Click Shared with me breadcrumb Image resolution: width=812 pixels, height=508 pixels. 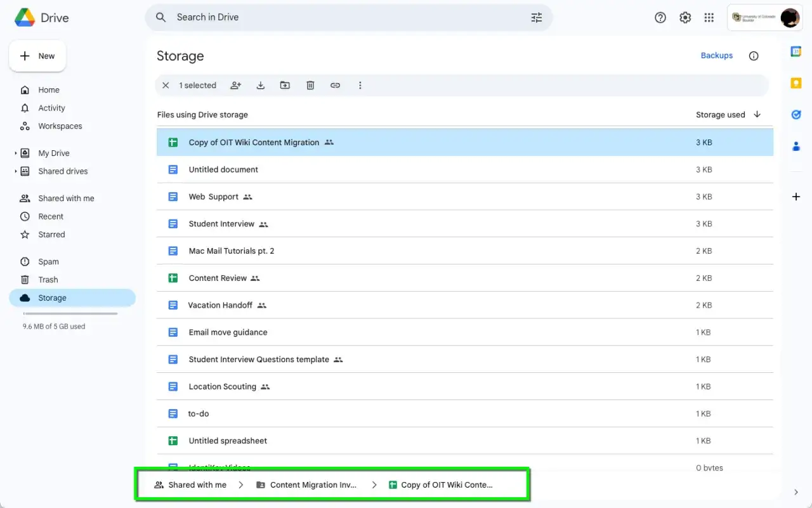(x=190, y=485)
